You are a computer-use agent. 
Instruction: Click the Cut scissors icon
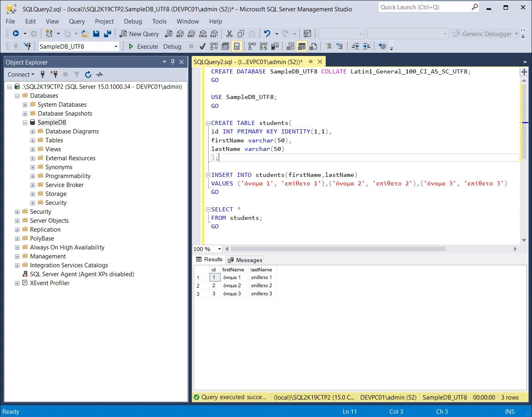(x=229, y=34)
